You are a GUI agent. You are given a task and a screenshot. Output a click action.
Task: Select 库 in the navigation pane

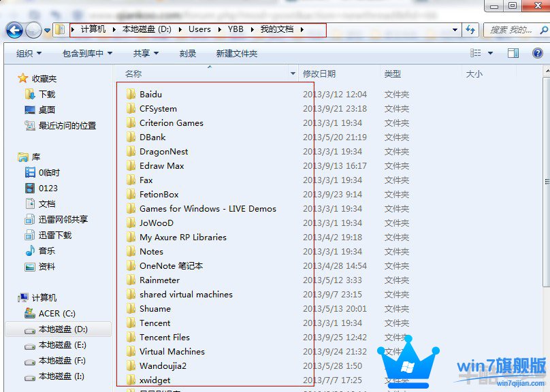coord(29,157)
